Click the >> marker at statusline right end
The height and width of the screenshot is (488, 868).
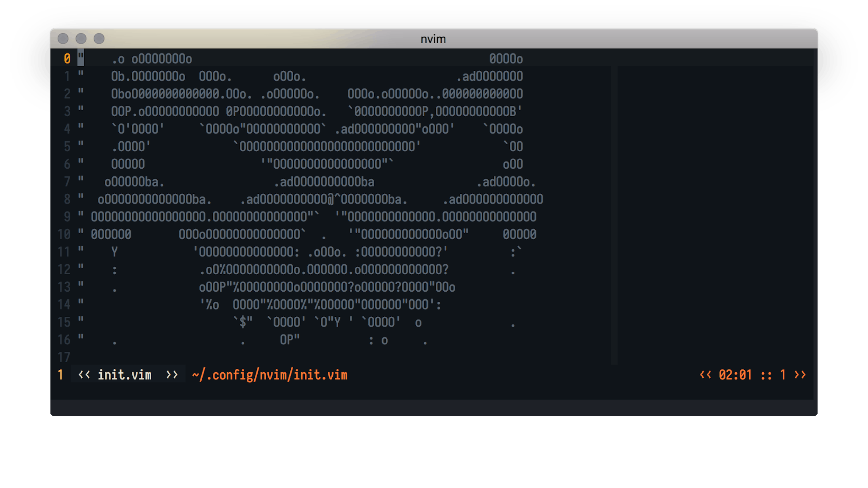coord(800,375)
